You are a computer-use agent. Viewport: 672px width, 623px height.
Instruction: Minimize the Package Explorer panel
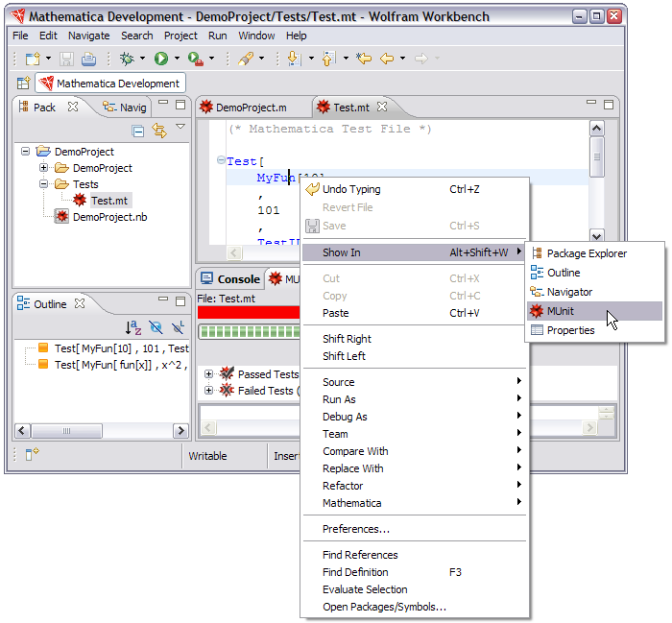[163, 102]
